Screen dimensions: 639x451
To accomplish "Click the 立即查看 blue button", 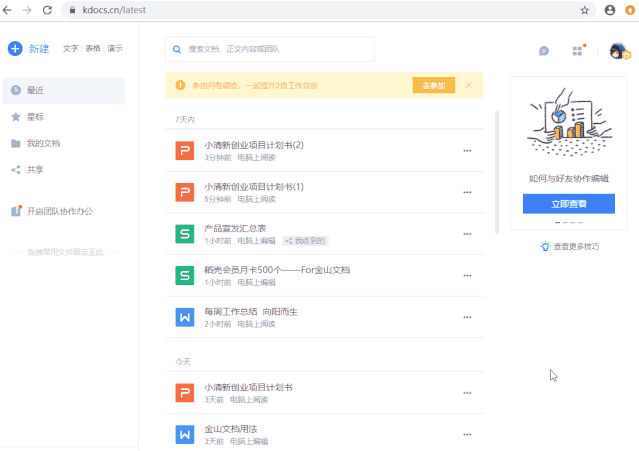I will (569, 204).
